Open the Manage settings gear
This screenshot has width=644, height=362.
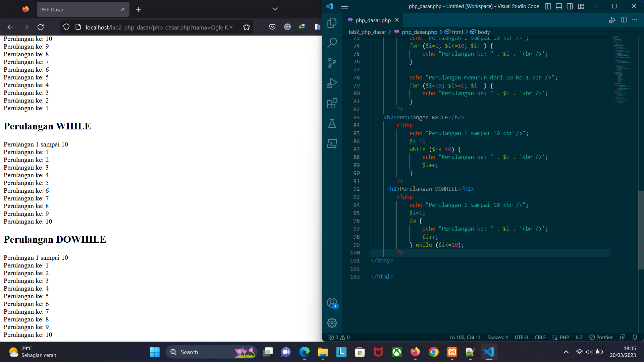pos(332,322)
